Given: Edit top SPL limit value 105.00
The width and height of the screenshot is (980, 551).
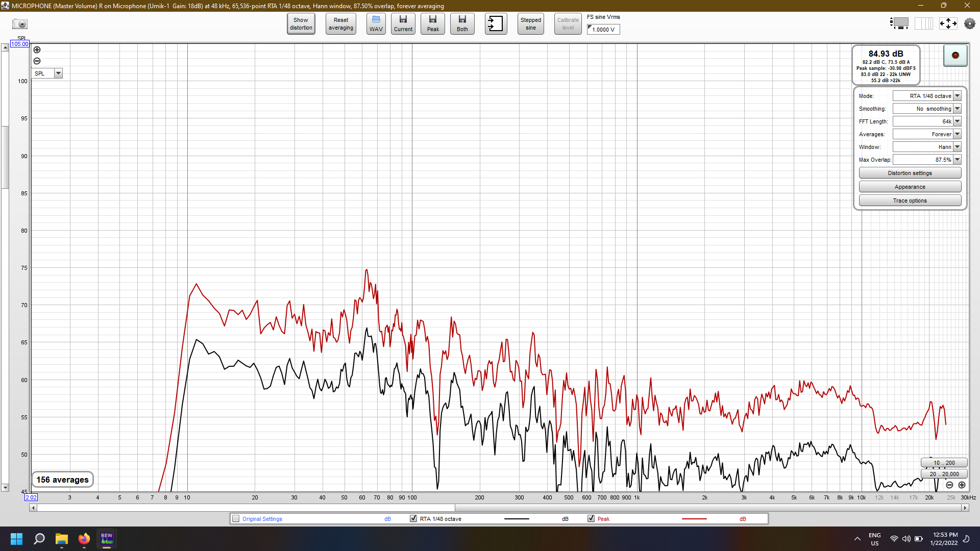Looking at the screenshot, I should tap(20, 44).
